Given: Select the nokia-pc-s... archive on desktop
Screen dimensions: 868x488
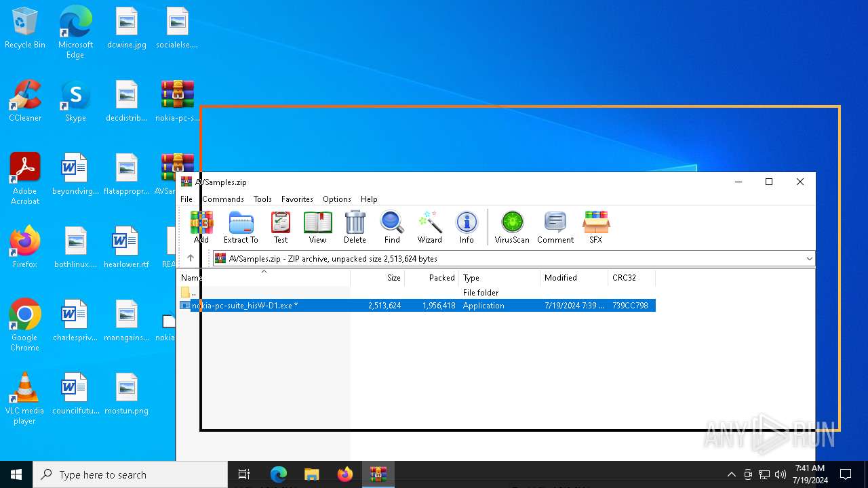Looking at the screenshot, I should [178, 101].
